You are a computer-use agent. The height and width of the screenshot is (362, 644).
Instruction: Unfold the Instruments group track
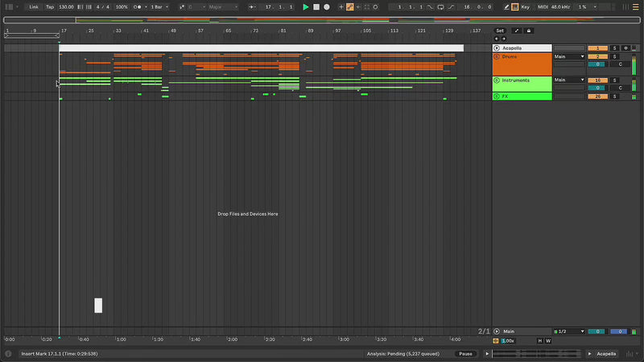[x=497, y=80]
